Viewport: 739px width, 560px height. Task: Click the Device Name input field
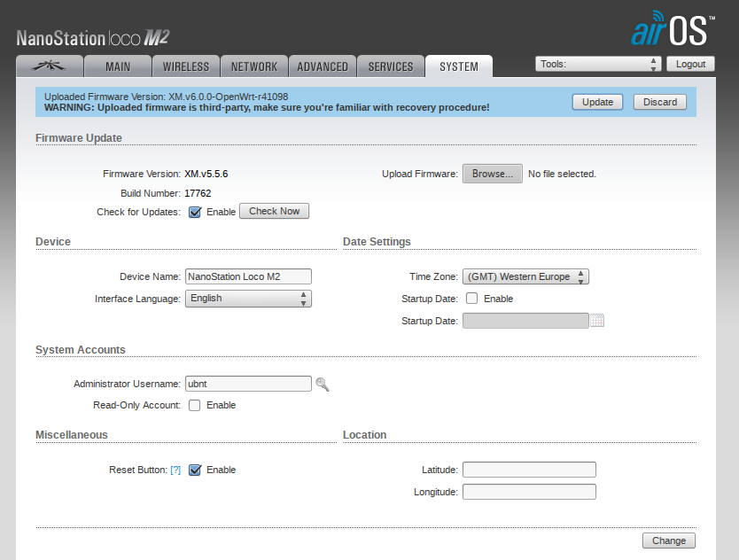248,276
